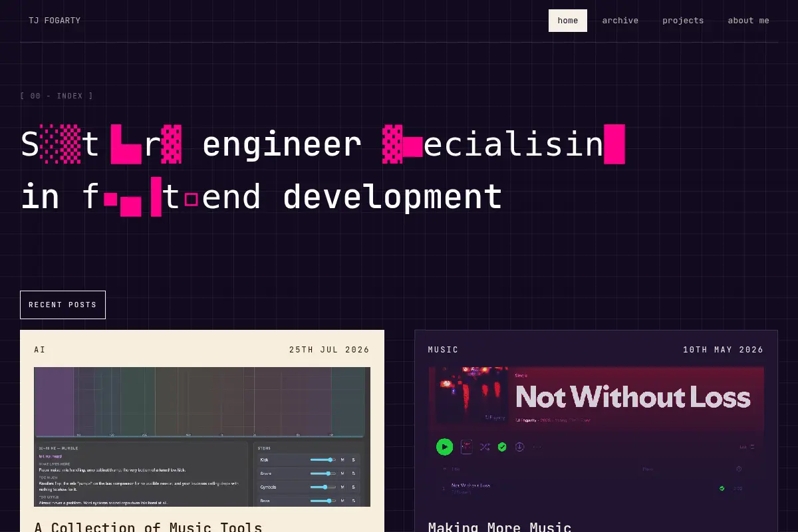
Task: Toggle the M mute button on Kick stem
Action: [342, 460]
